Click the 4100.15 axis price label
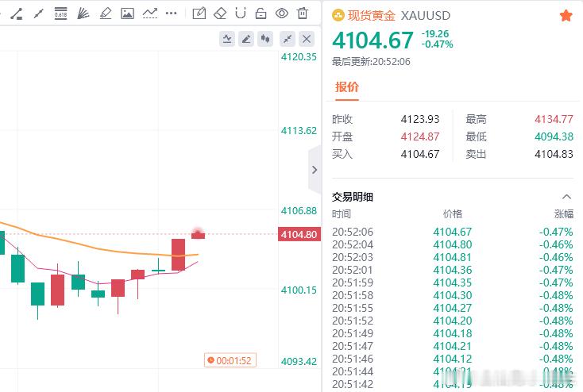The width and height of the screenshot is (583, 392). tap(299, 290)
